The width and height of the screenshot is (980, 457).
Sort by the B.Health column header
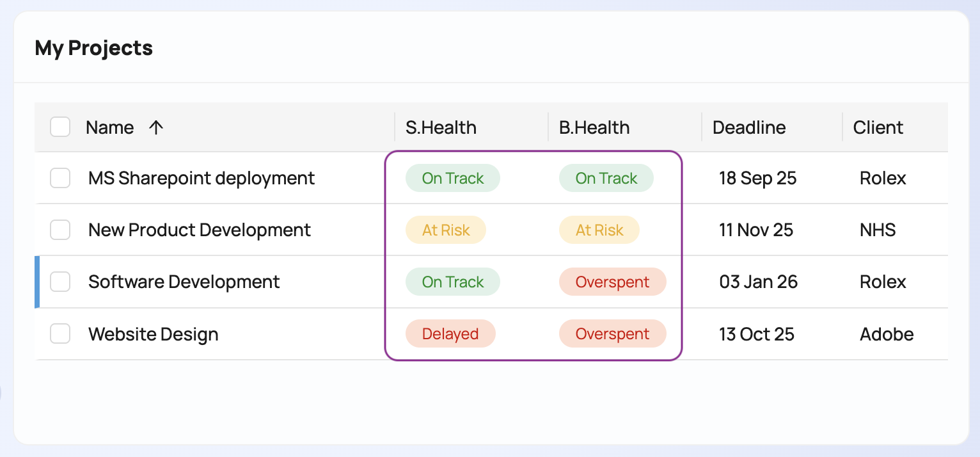(594, 127)
